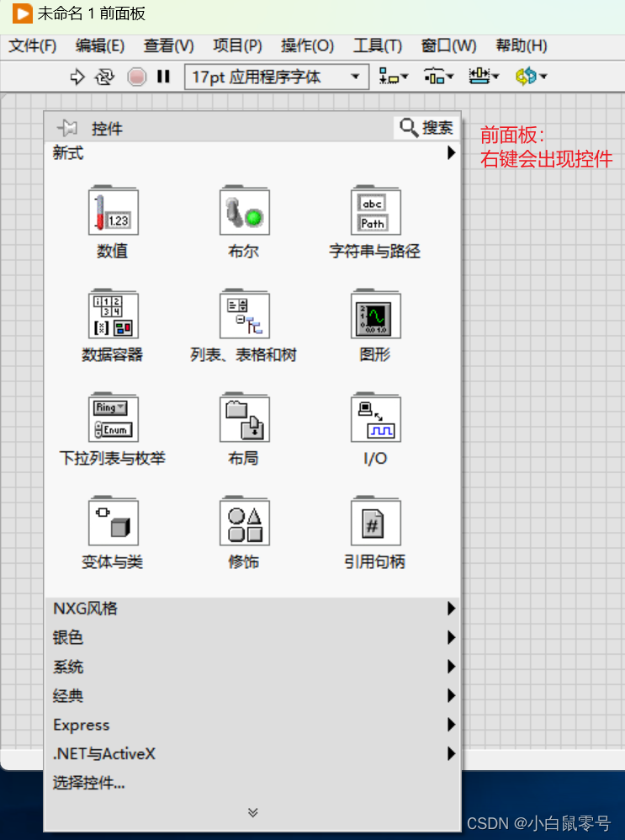Open the 布尔 boolean controls palette
The width and height of the screenshot is (625, 840).
pos(244,210)
